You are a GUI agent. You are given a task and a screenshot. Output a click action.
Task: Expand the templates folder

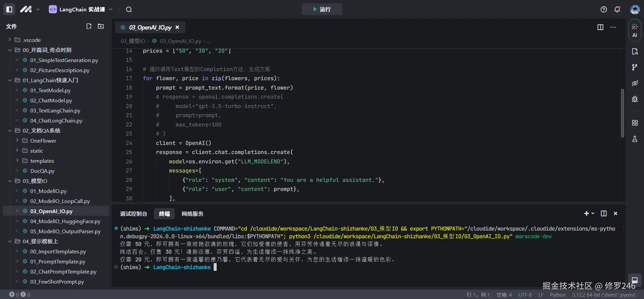[17, 161]
